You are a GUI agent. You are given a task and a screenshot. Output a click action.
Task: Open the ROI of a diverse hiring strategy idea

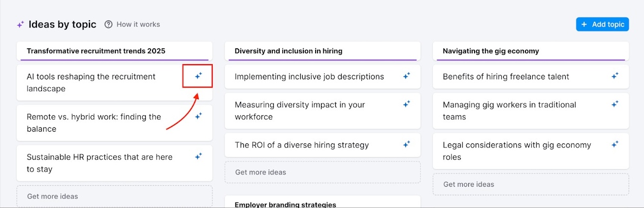(x=302, y=145)
